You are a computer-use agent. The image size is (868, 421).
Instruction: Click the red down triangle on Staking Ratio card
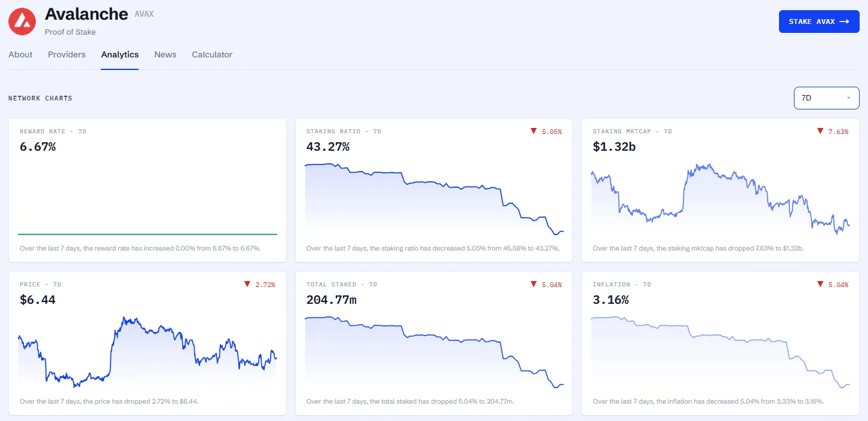point(533,131)
